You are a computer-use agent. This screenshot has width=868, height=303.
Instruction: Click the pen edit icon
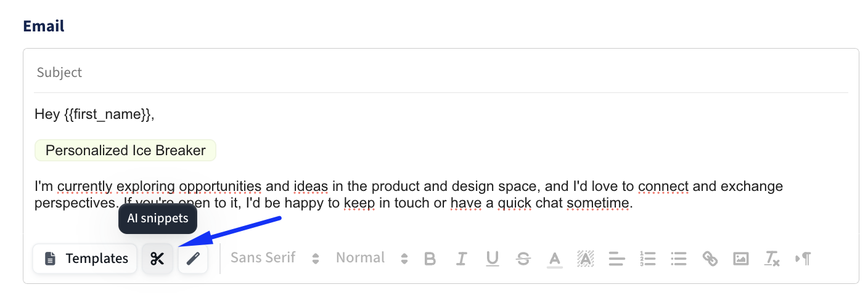coord(193,259)
